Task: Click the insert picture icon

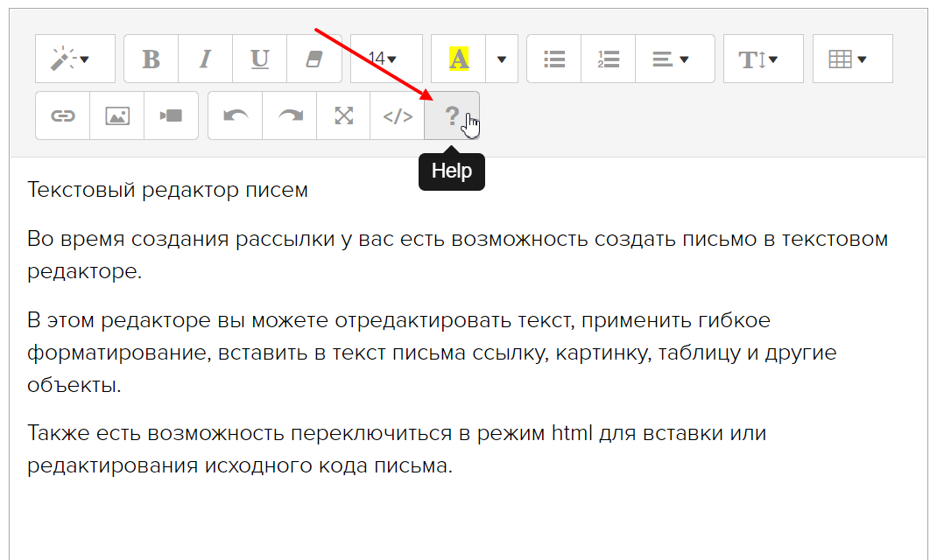Action: [117, 115]
